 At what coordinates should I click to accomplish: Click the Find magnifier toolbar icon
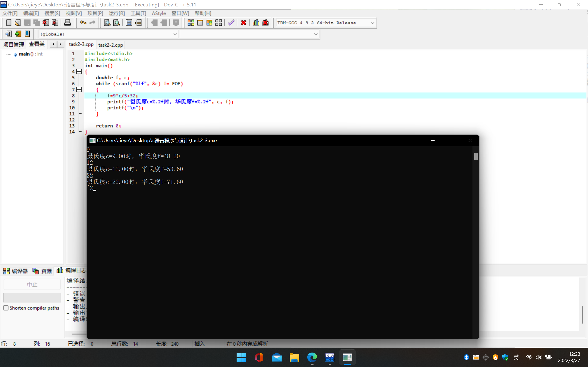(x=107, y=23)
